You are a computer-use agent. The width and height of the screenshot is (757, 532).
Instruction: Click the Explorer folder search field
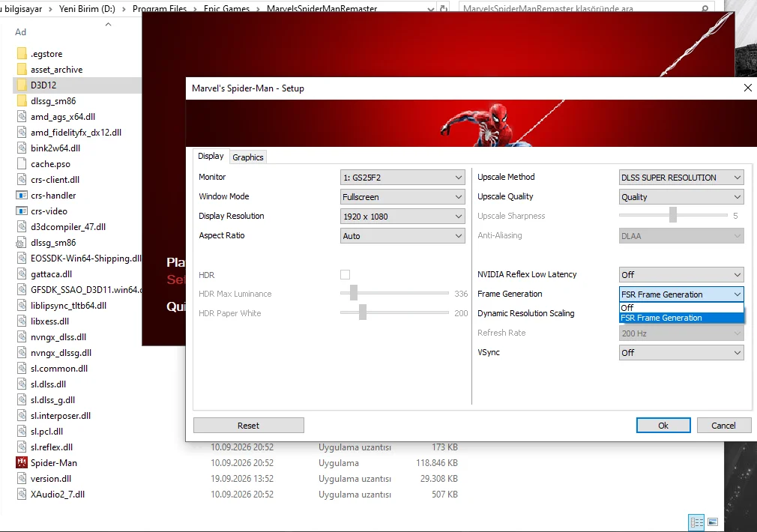point(586,8)
